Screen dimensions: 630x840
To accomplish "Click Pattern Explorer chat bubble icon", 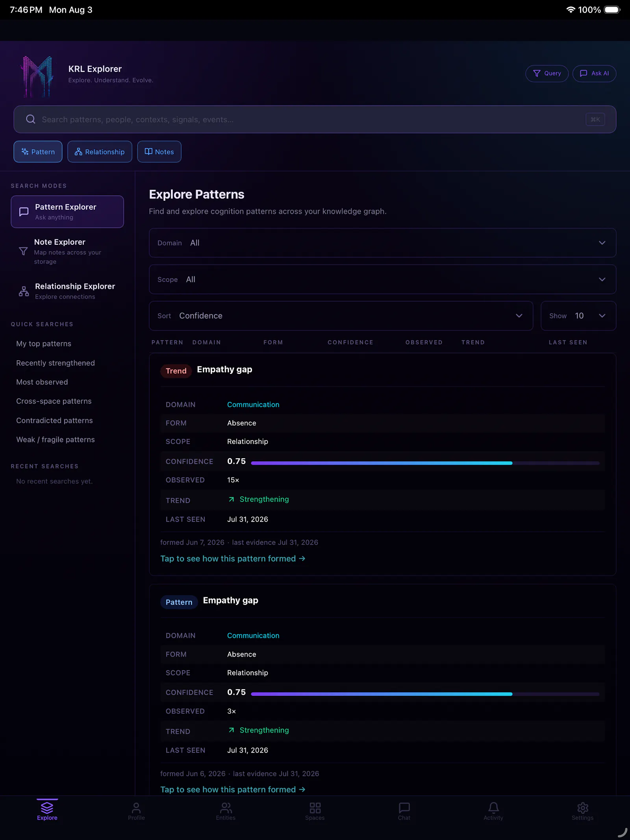I will (x=24, y=212).
